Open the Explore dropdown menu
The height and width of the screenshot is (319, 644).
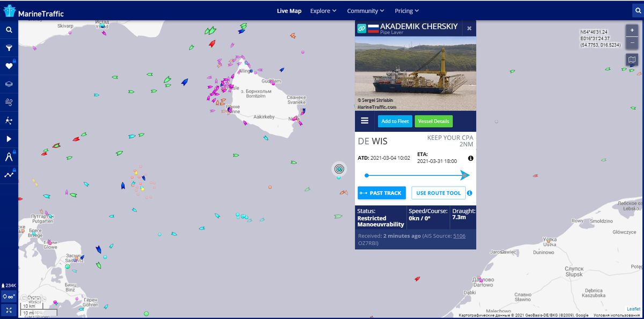(x=323, y=11)
